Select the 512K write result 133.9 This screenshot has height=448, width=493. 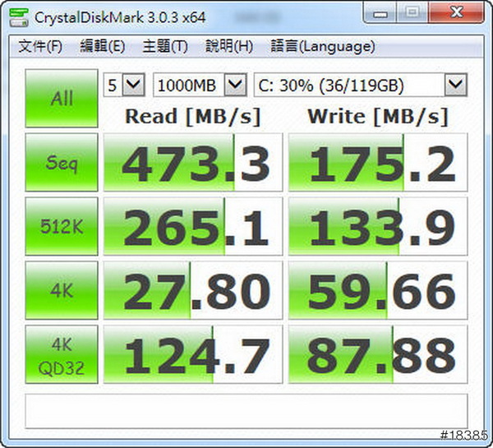[378, 226]
